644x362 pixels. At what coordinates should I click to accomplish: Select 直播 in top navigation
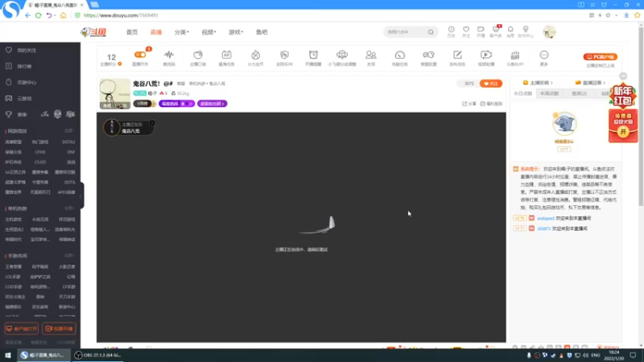(x=156, y=32)
